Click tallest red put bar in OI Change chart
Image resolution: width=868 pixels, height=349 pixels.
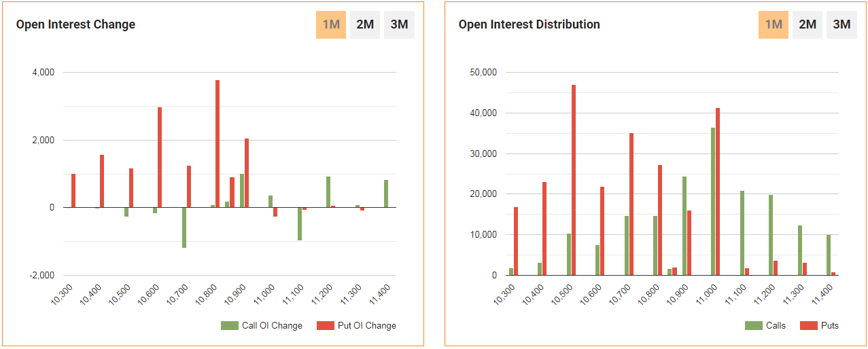pyautogui.click(x=218, y=144)
